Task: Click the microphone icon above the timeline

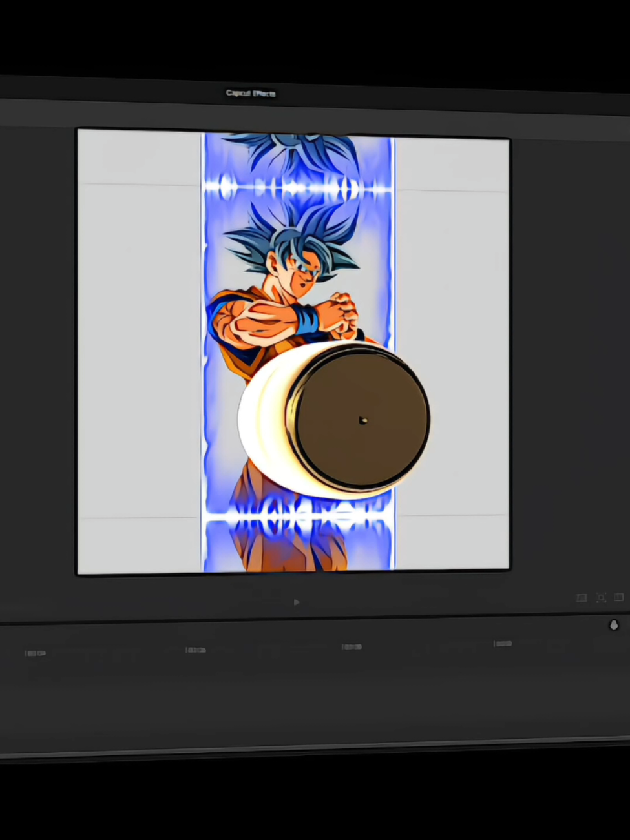Action: point(614,625)
